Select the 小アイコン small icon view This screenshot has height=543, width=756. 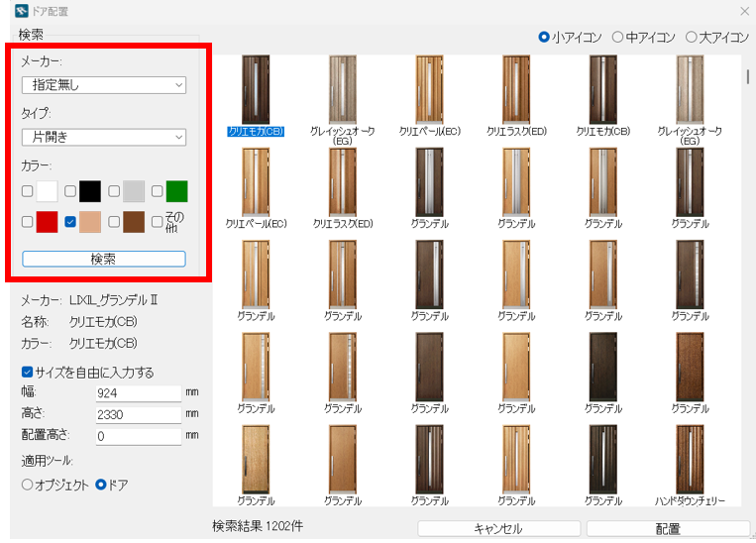(544, 37)
